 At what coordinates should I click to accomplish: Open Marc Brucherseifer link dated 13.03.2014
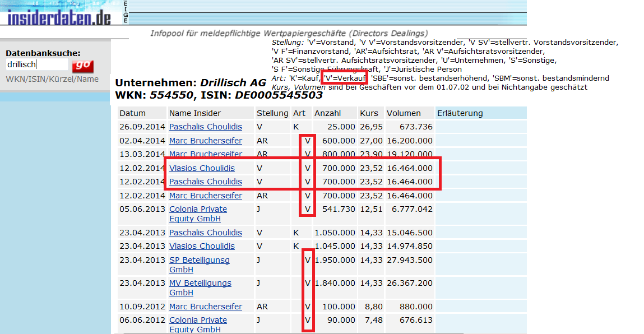[x=205, y=154]
